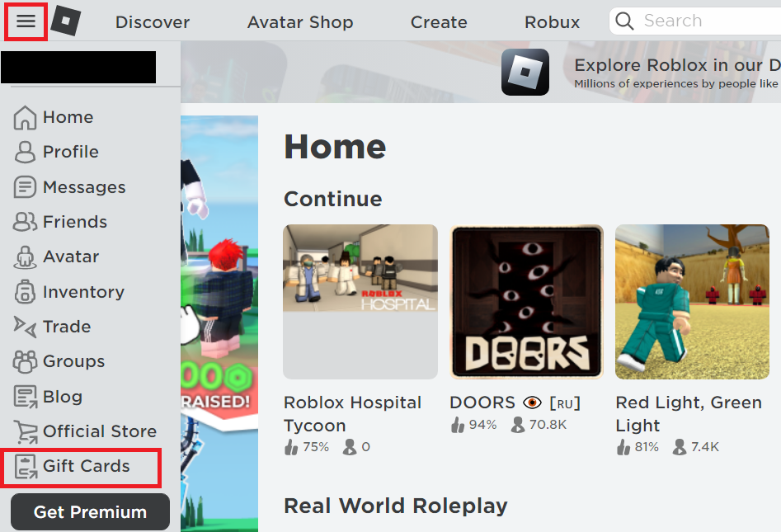
Task: Open Inventory via the backpack icon
Action: coord(25,292)
